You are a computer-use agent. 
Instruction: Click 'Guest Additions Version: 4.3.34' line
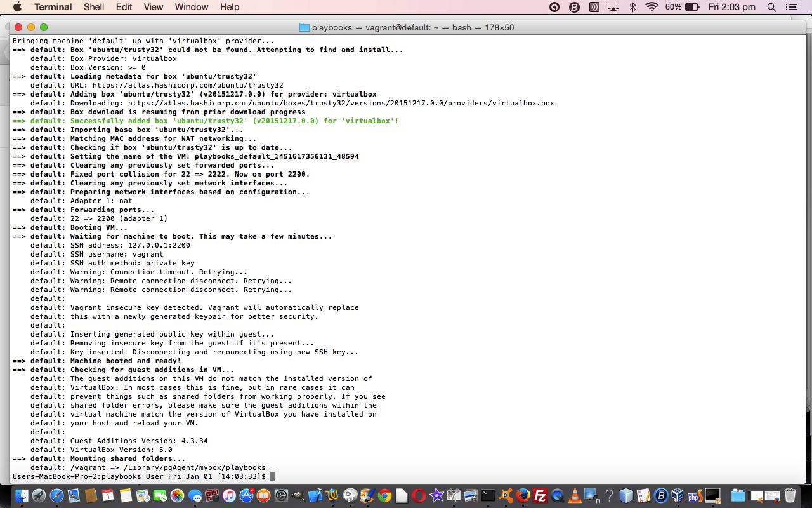[119, 441]
